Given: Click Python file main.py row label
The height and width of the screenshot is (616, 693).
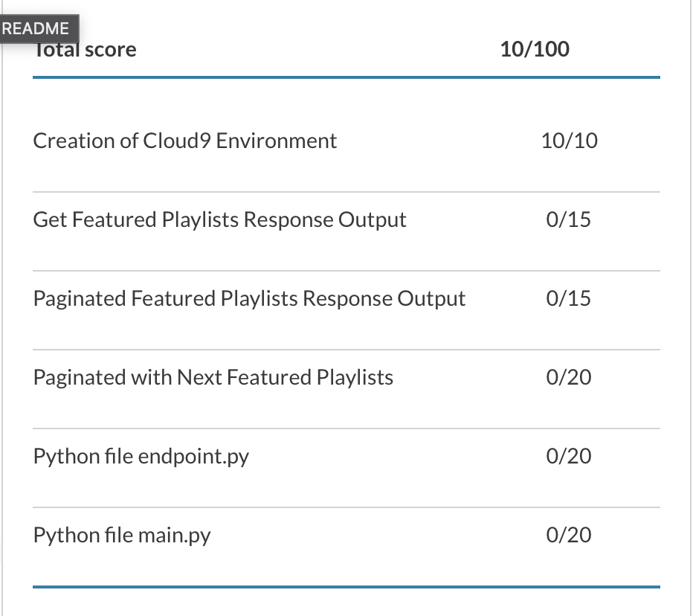Looking at the screenshot, I should (x=122, y=535).
